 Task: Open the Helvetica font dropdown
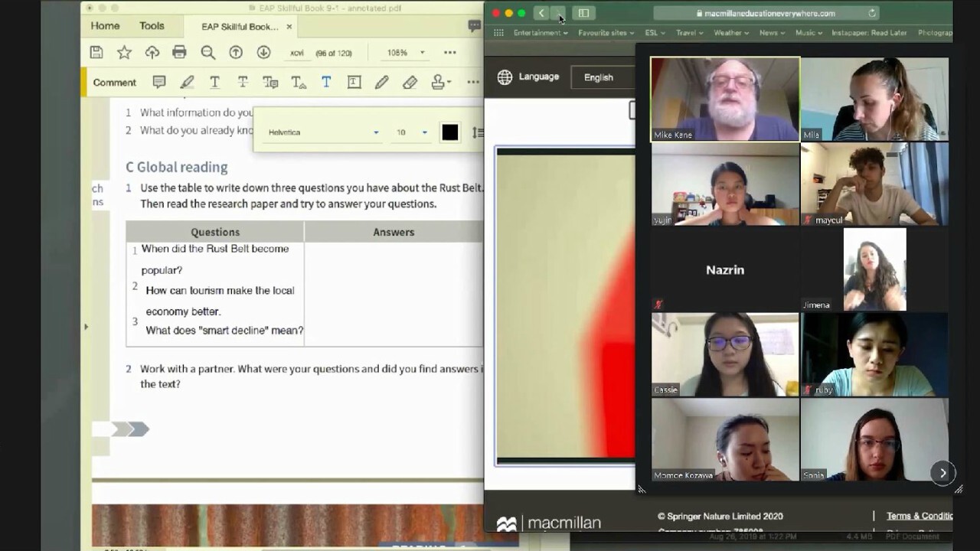tap(376, 132)
